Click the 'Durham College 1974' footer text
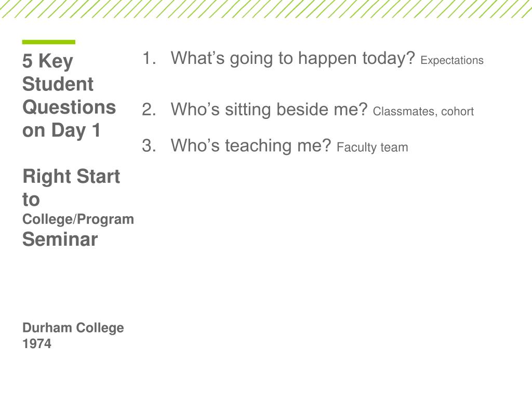 tap(73, 336)
